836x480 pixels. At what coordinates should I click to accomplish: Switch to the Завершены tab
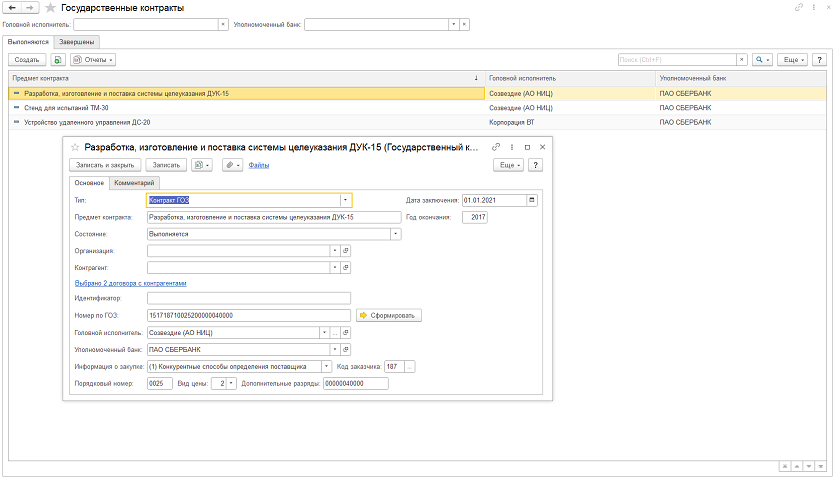[77, 42]
